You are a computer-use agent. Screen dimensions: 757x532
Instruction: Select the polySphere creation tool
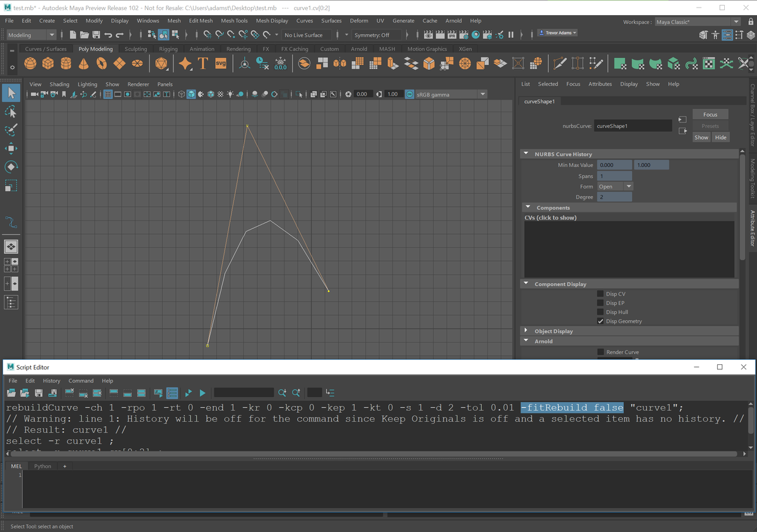30,63
